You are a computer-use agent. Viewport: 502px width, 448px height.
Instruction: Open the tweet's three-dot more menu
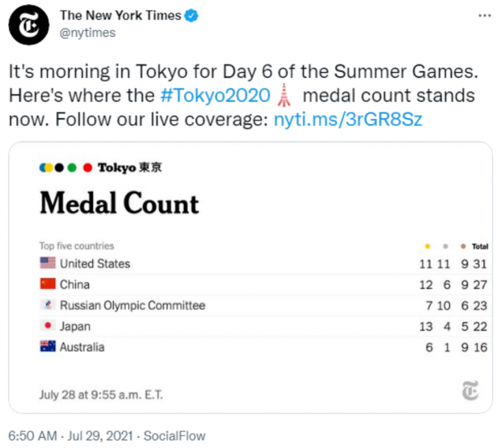485,16
